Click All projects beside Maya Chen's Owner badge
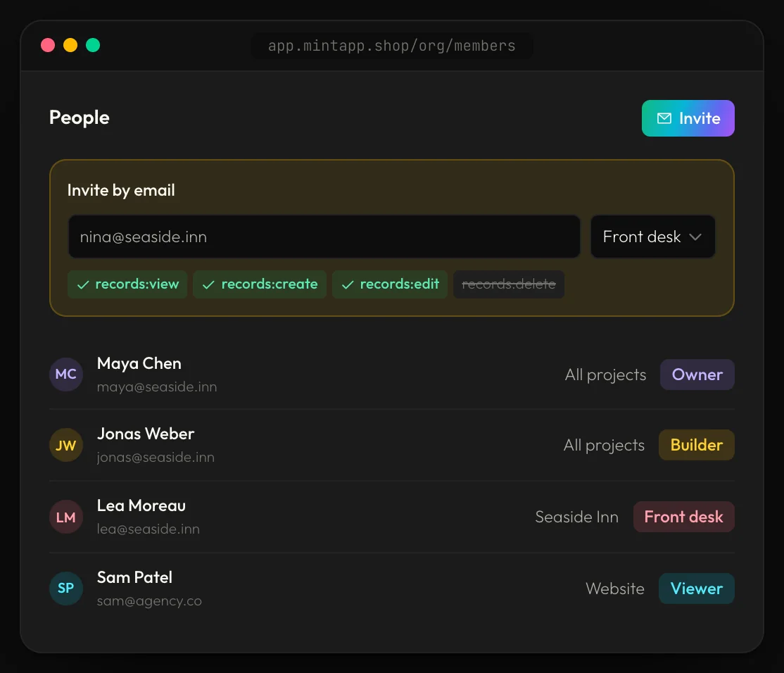 coord(605,375)
